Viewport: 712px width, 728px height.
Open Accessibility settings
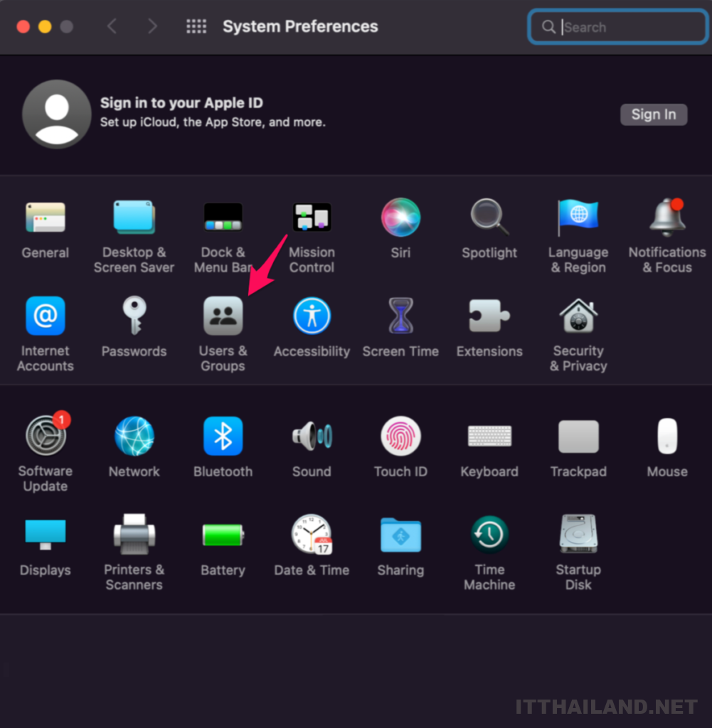coord(312,316)
